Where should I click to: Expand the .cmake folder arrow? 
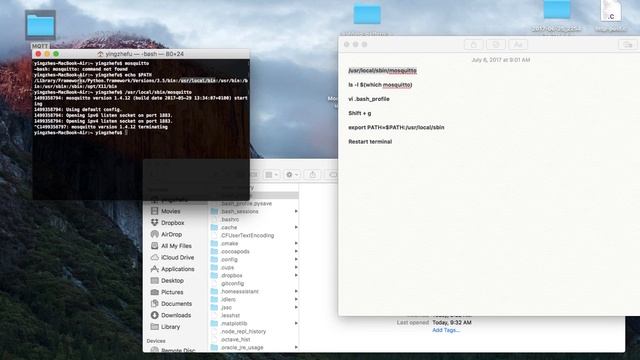(296, 243)
